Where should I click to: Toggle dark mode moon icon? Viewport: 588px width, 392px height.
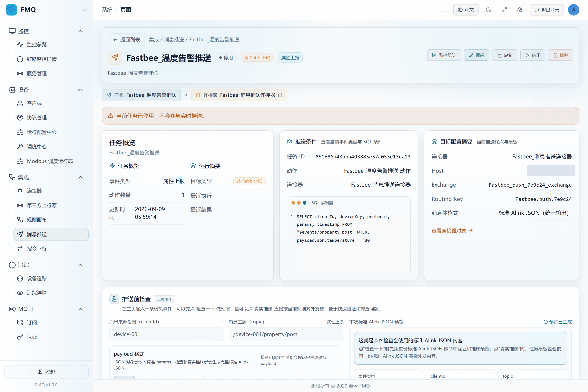tap(488, 10)
